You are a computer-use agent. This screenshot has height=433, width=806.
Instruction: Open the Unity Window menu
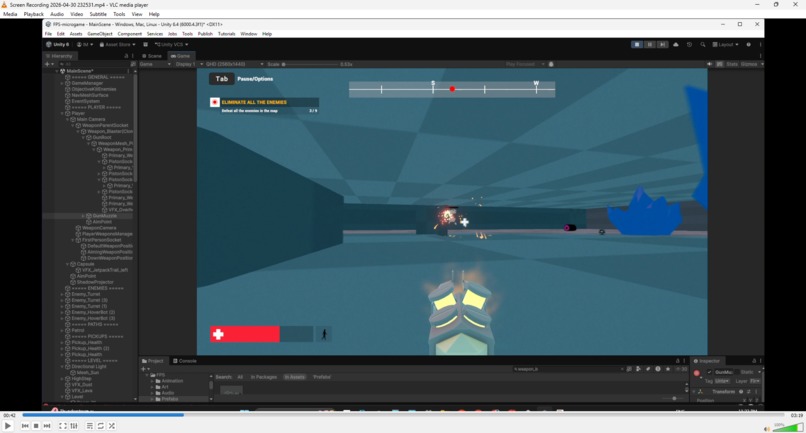[249, 34]
